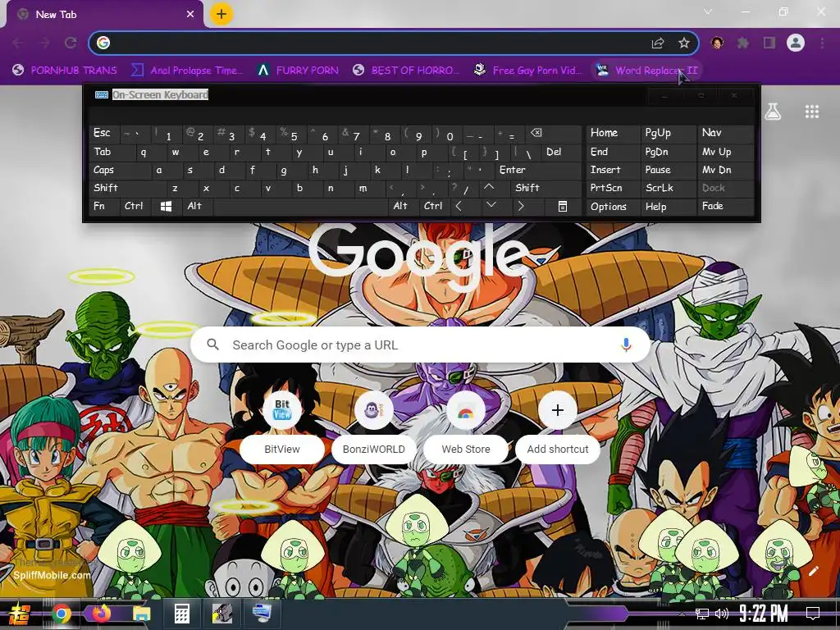This screenshot has height=630, width=840.
Task: Open a new tab with the plus button
Action: [221, 14]
